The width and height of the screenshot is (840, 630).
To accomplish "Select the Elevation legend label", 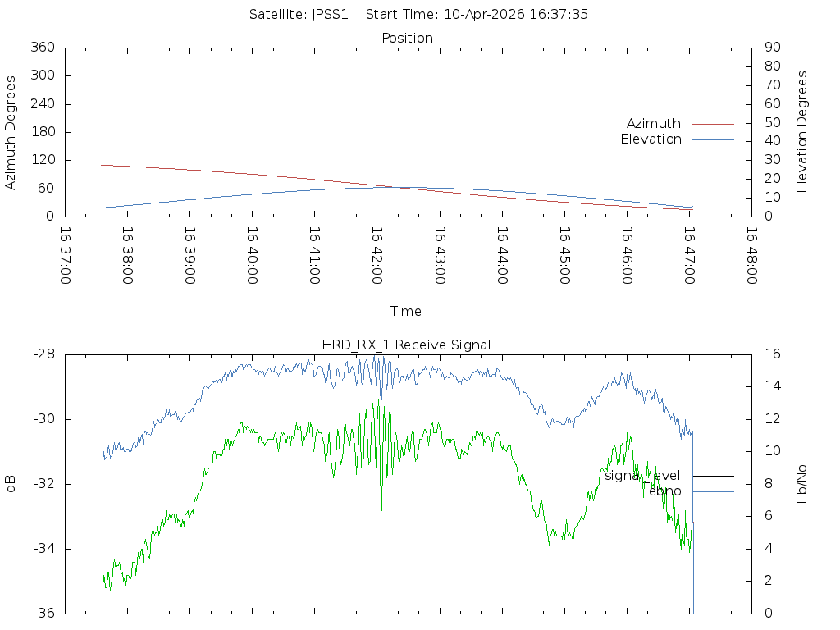I will click(x=651, y=139).
